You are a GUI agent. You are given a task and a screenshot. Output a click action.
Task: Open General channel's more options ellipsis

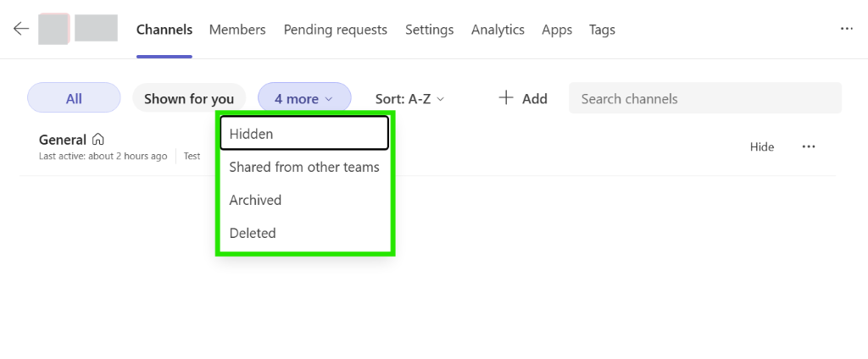[809, 146]
